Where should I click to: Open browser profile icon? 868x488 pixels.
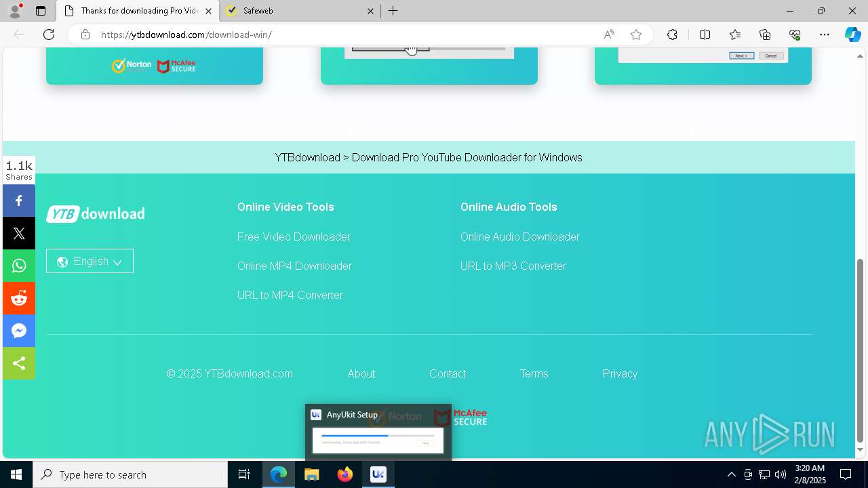pos(15,11)
